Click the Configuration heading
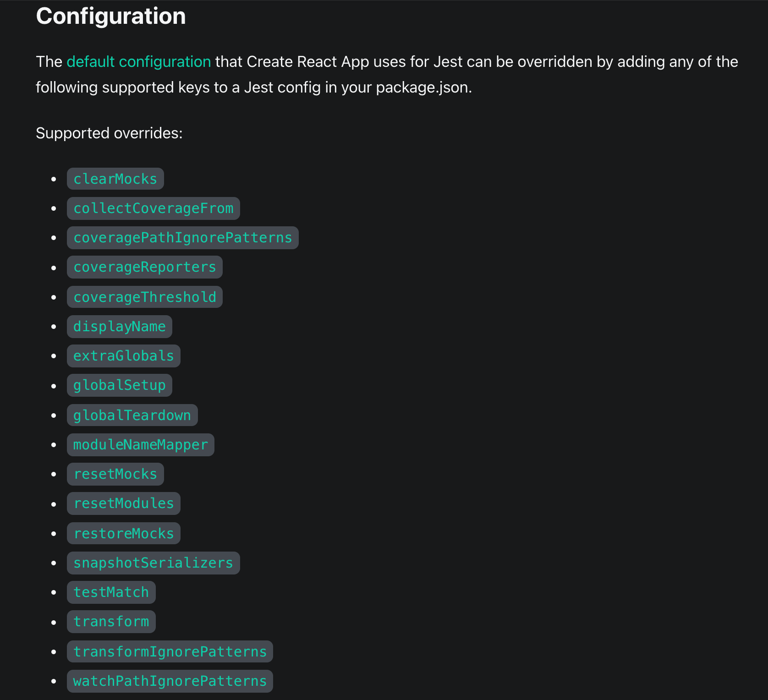Image resolution: width=768 pixels, height=700 pixels. pyautogui.click(x=111, y=16)
